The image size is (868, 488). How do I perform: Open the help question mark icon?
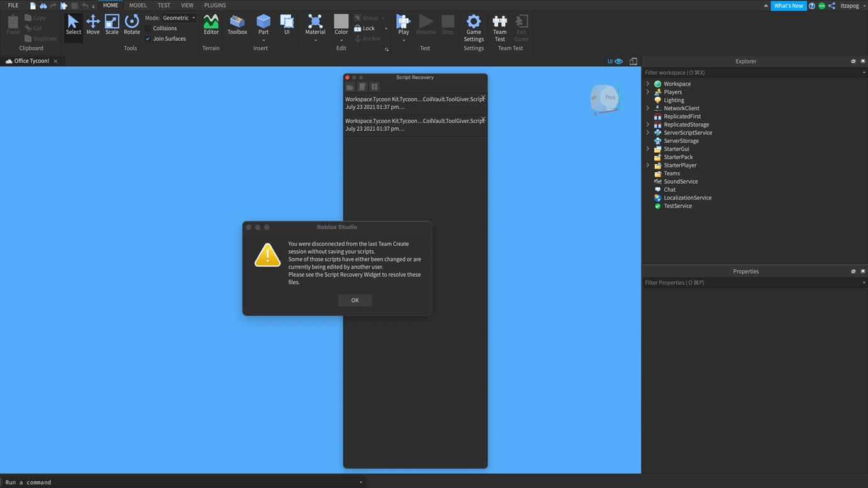[812, 6]
